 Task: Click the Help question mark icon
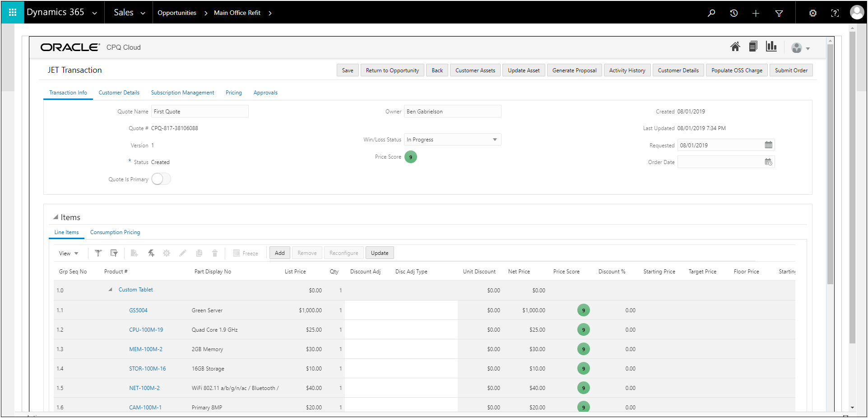(x=836, y=13)
